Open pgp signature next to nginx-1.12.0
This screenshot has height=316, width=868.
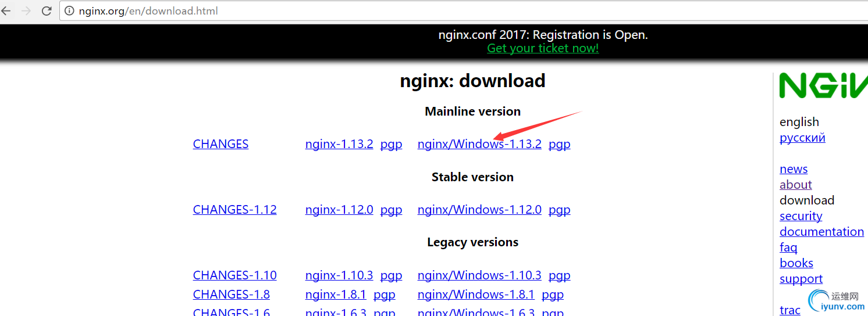coord(391,210)
